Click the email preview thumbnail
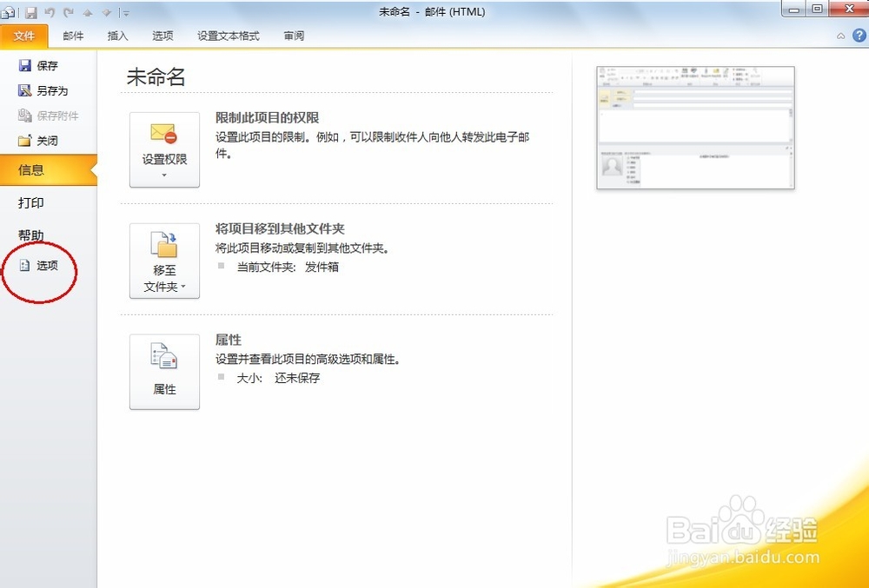The image size is (869, 588). 694,127
